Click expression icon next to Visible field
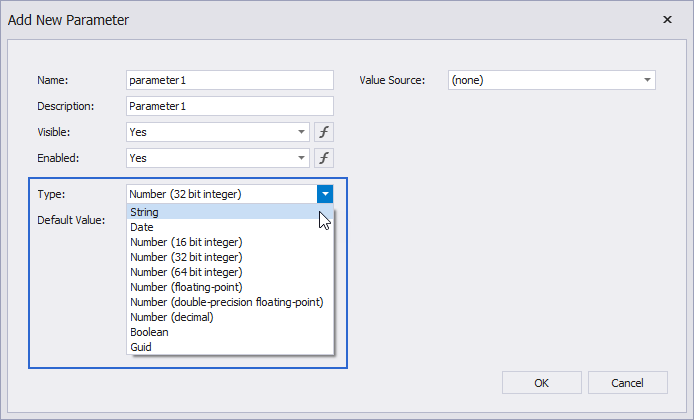Viewport: 694px width, 420px height. pos(324,132)
